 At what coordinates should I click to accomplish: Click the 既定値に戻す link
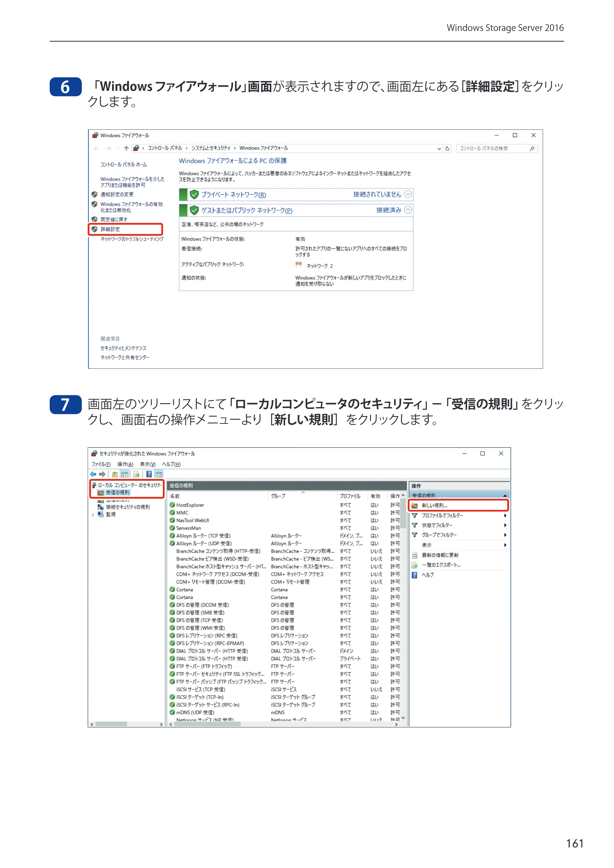point(114,219)
